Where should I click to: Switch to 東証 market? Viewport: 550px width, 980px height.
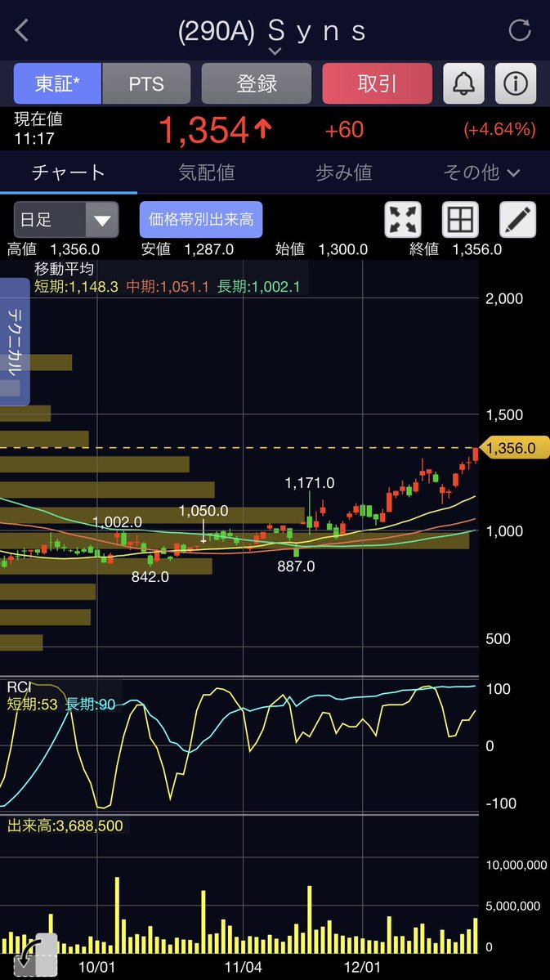[57, 83]
